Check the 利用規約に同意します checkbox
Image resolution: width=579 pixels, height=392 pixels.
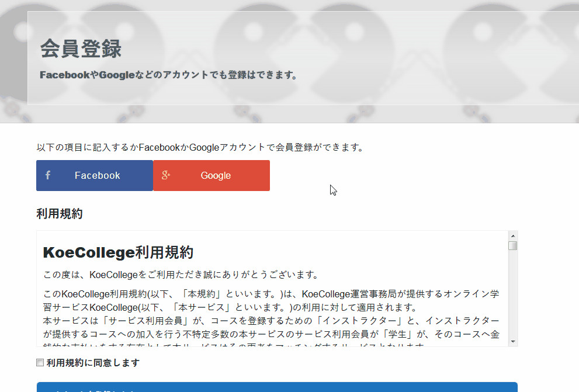40,362
